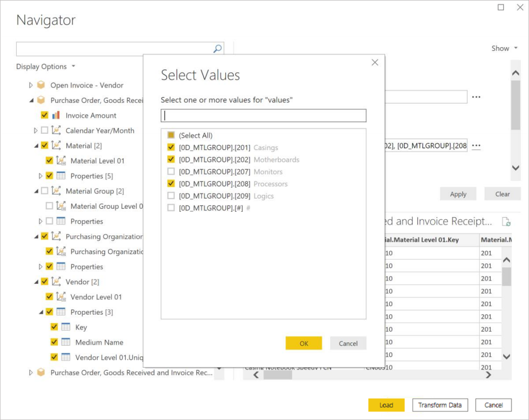Select the Vendor Level 01.Uniq tree item
Image resolution: width=529 pixels, height=420 pixels.
click(x=109, y=357)
